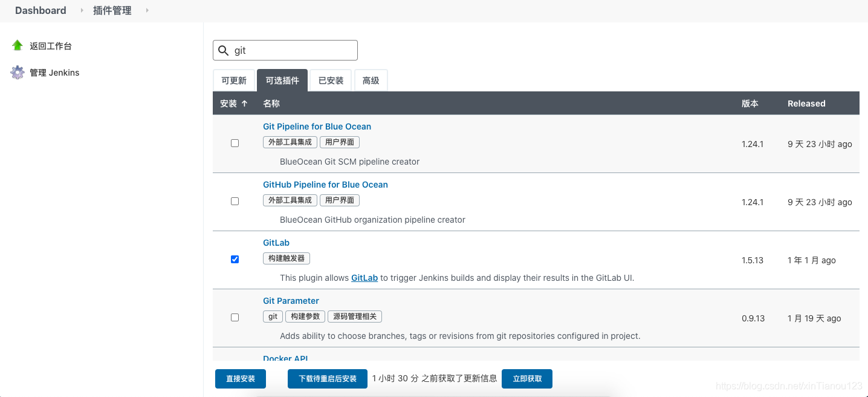Switch to the 可更新 tab
The height and width of the screenshot is (397, 868).
[234, 80]
